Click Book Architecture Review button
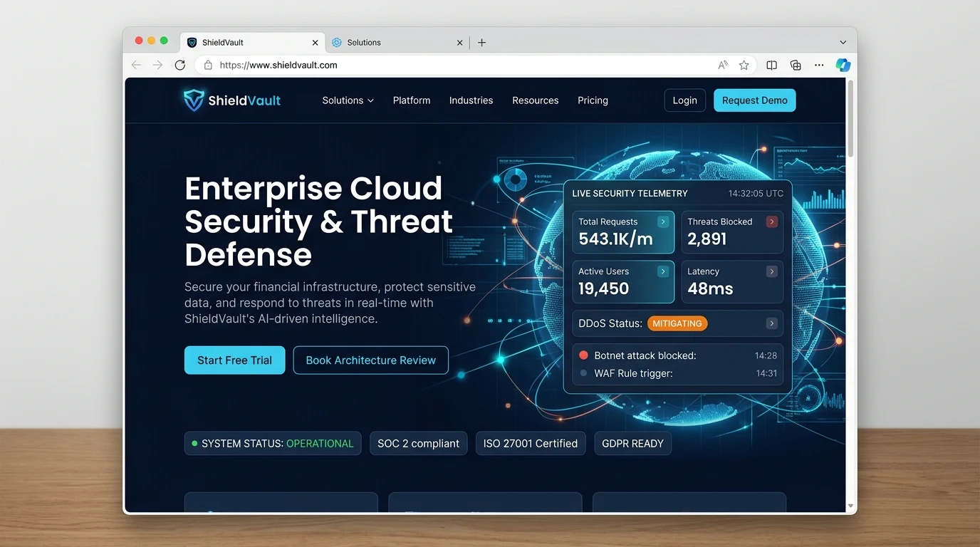Viewport: 980px width, 547px height. [x=371, y=360]
